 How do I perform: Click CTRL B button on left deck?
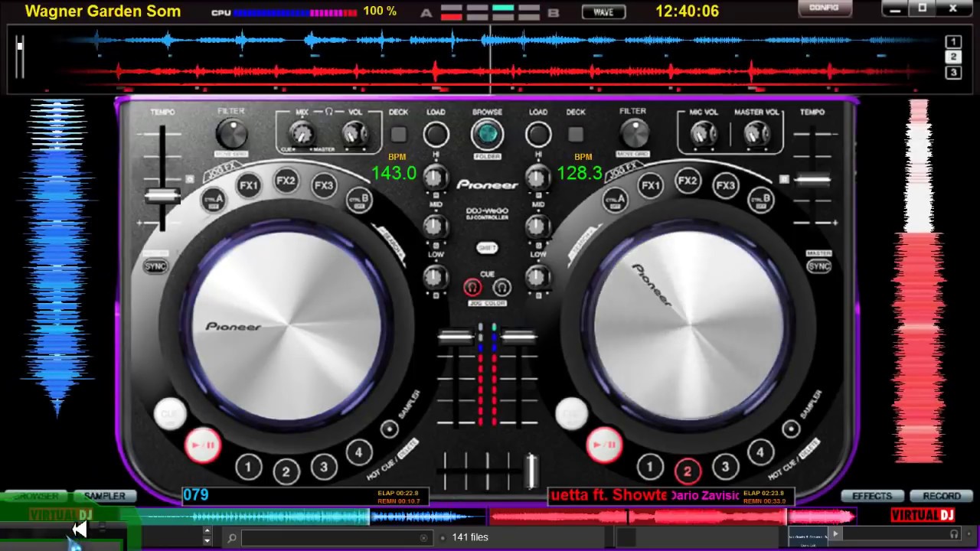(359, 200)
